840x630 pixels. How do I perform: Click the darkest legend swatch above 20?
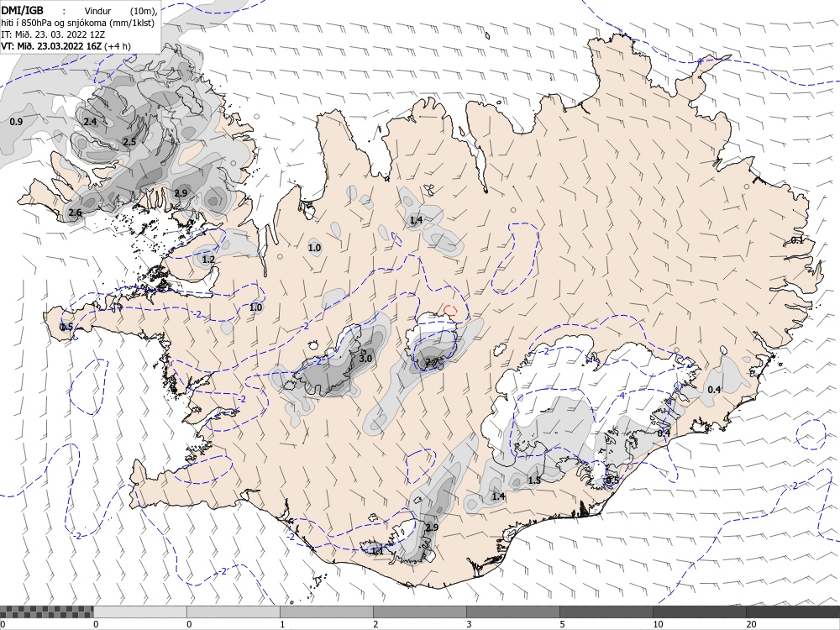tap(793, 612)
